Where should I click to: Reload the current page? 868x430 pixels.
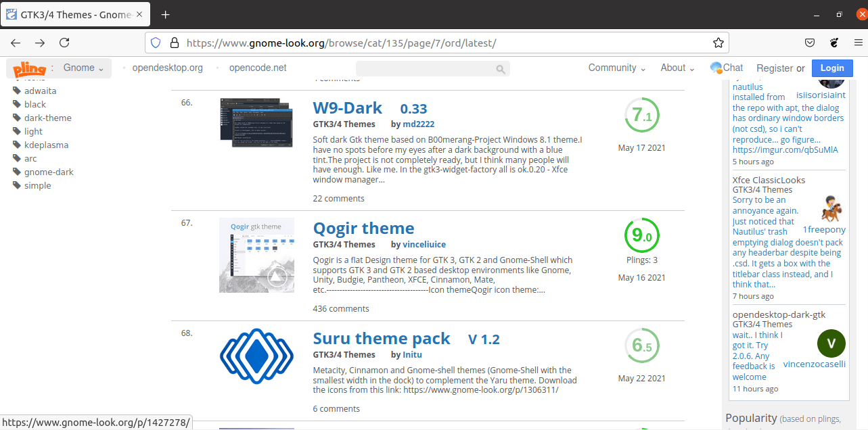pyautogui.click(x=64, y=43)
